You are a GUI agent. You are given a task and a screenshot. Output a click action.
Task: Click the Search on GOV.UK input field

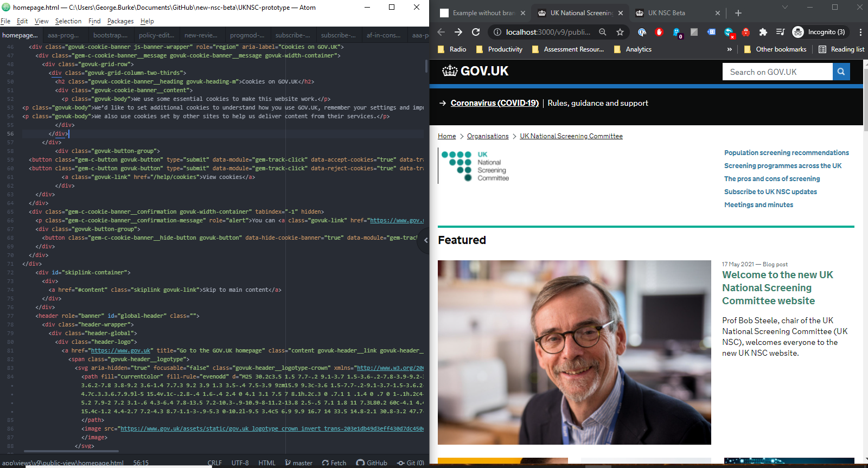coord(777,72)
